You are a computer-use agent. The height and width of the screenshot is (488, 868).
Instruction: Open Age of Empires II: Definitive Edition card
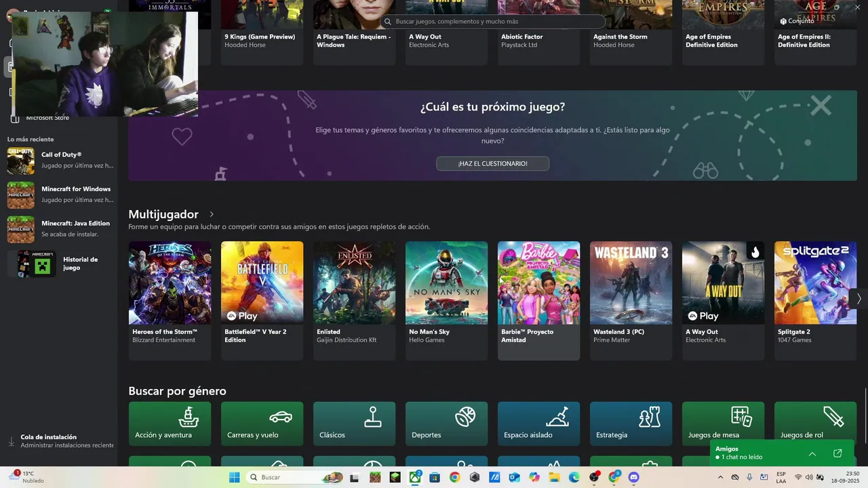click(815, 33)
